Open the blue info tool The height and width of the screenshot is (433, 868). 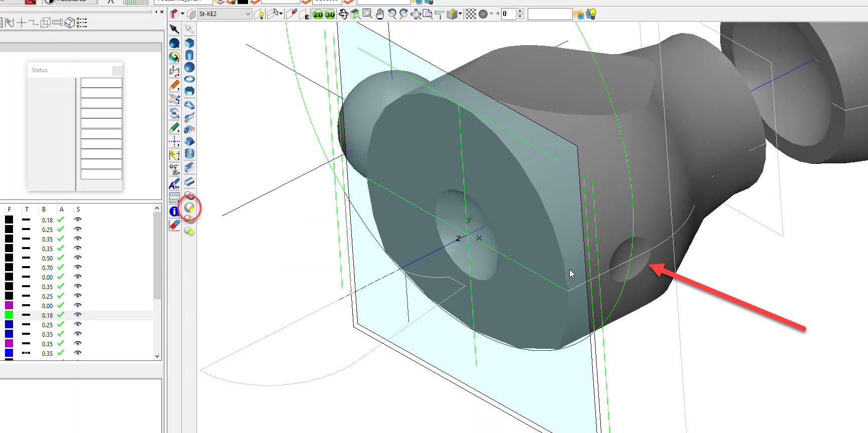pyautogui.click(x=174, y=211)
